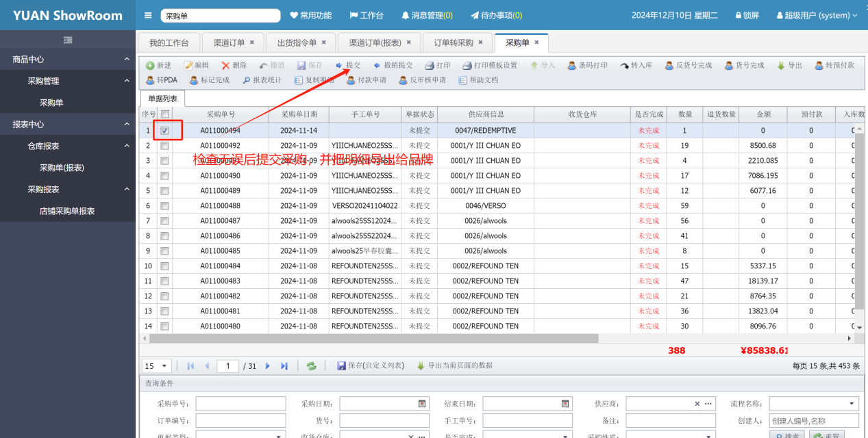Collapse the 报表中心 sidebar section
868x438 pixels.
click(x=68, y=125)
